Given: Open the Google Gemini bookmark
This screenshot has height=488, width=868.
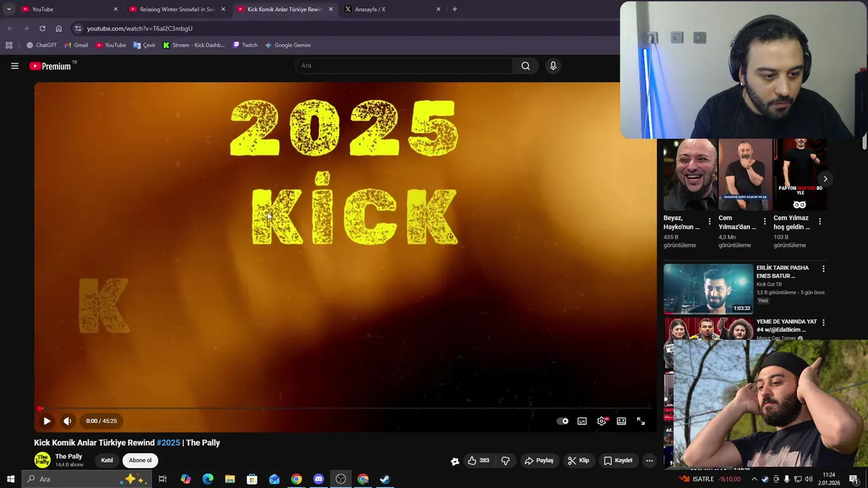Looking at the screenshot, I should [x=288, y=45].
